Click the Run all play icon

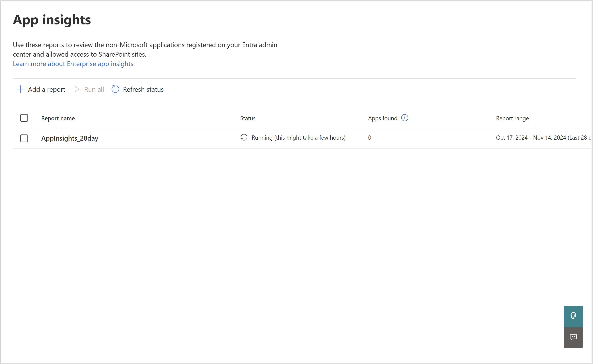click(x=77, y=89)
